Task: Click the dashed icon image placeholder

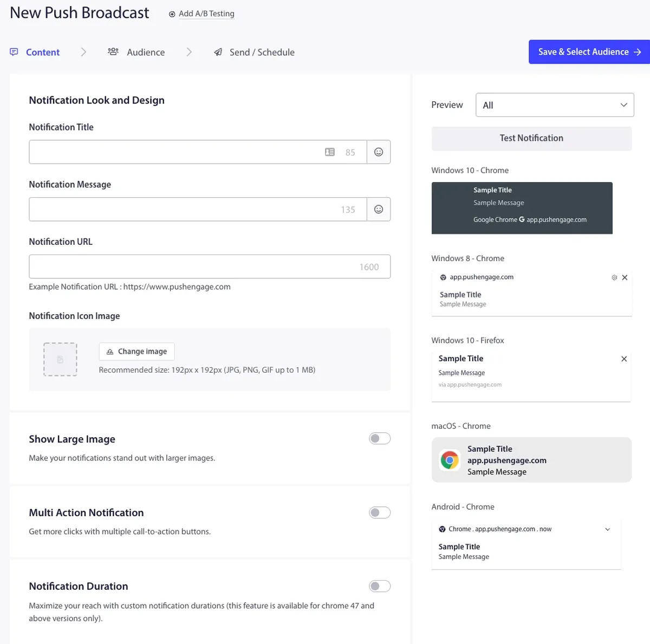Action: [60, 359]
